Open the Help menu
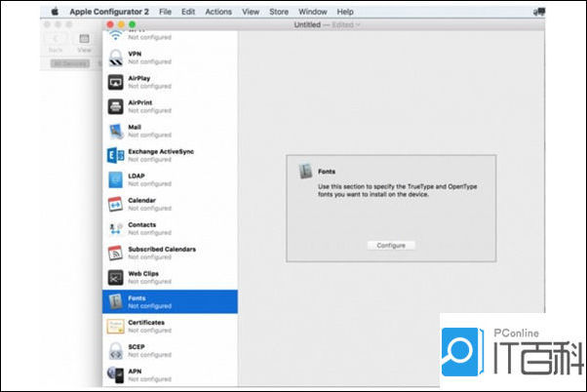The width and height of the screenshot is (587, 392). (x=345, y=12)
